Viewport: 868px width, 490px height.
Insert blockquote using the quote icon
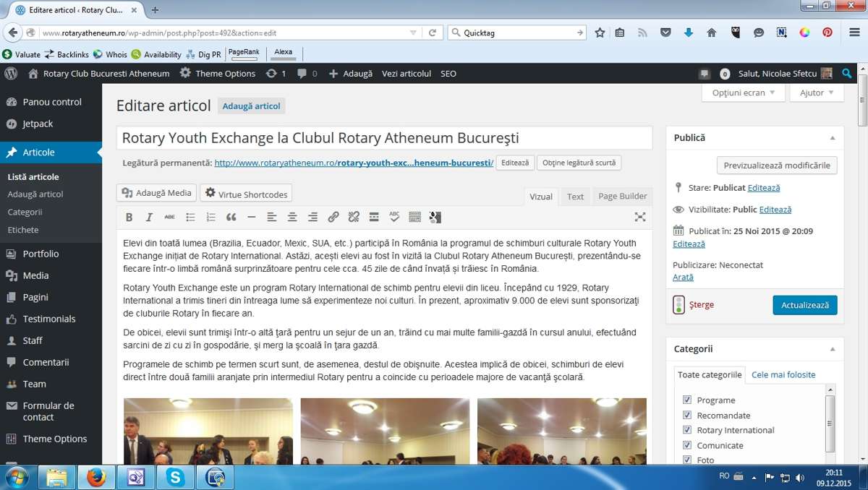point(231,217)
